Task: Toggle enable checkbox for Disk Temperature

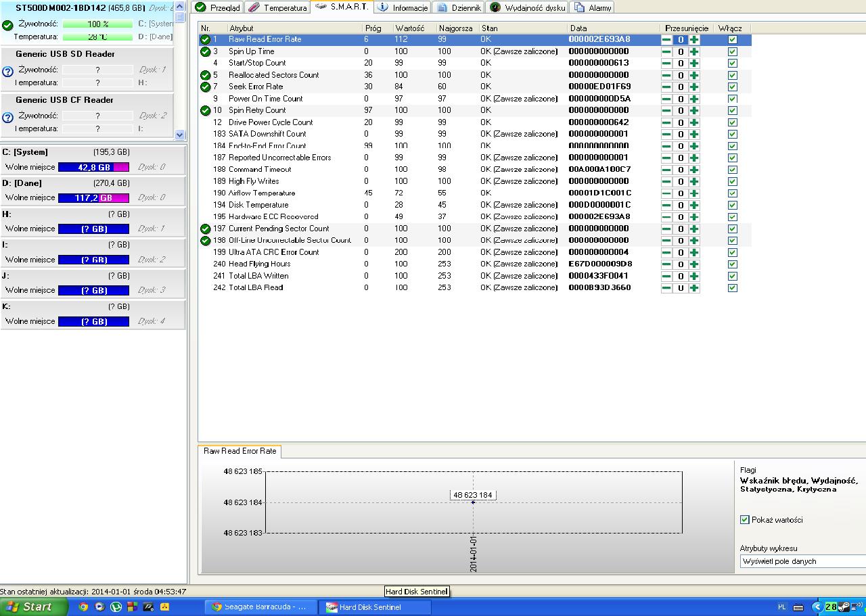Action: coord(732,206)
